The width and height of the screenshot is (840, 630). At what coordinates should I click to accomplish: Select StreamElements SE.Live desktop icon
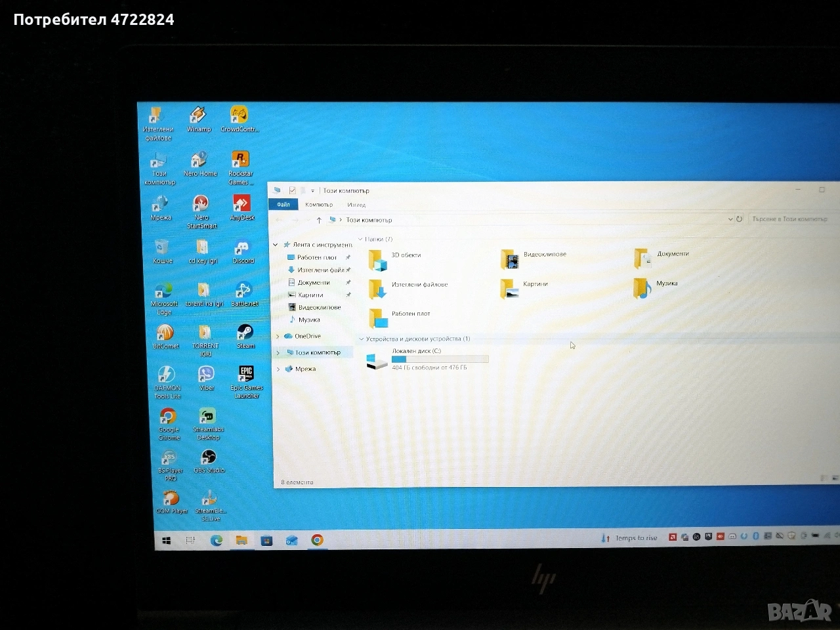[210, 506]
